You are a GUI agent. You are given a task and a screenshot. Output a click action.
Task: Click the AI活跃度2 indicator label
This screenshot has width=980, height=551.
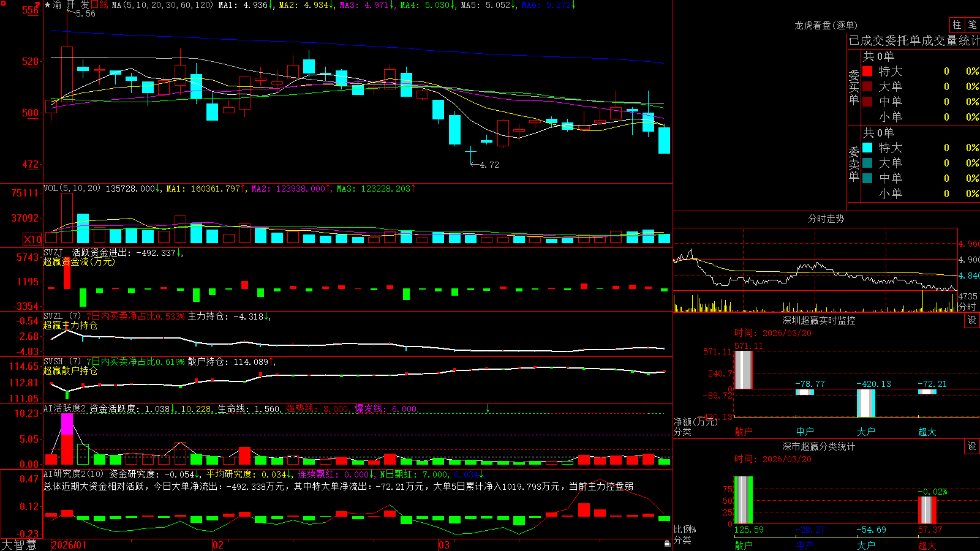pos(65,409)
